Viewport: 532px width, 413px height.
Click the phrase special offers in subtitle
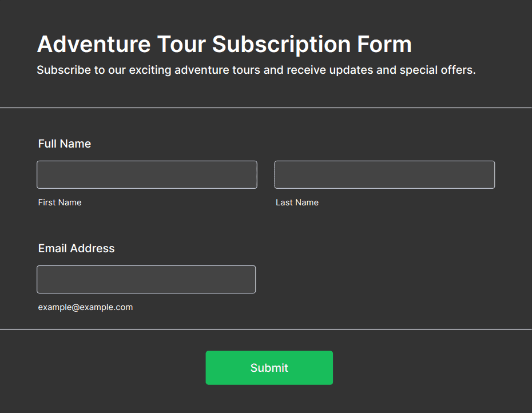pos(438,70)
